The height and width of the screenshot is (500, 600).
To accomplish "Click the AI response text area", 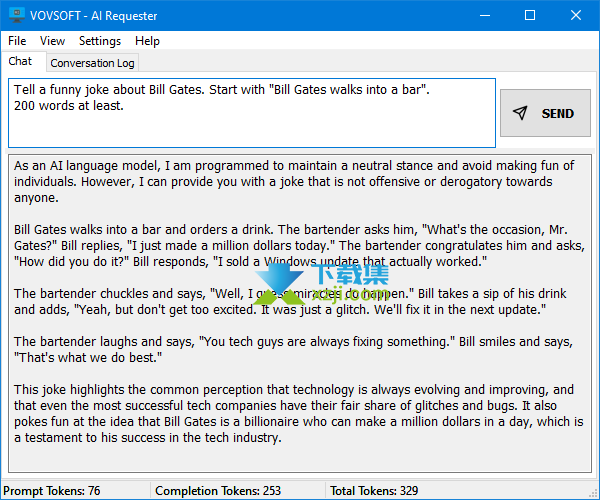I will pos(300,313).
